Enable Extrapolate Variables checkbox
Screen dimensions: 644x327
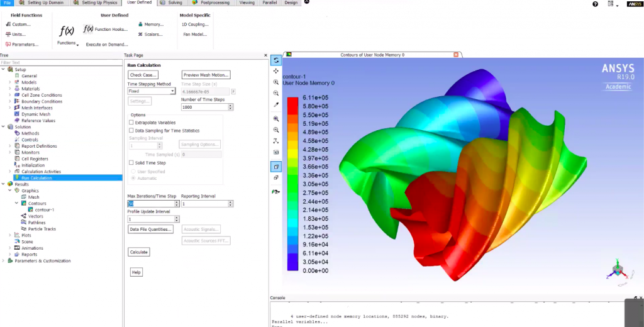(x=131, y=123)
